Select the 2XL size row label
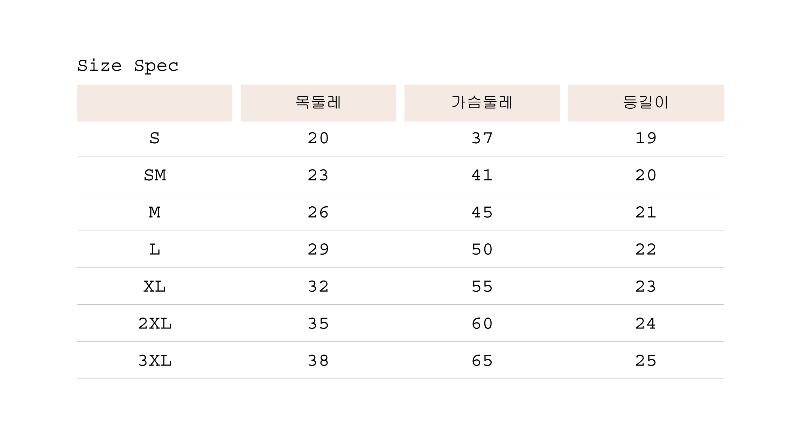800x442 pixels. [x=154, y=323]
